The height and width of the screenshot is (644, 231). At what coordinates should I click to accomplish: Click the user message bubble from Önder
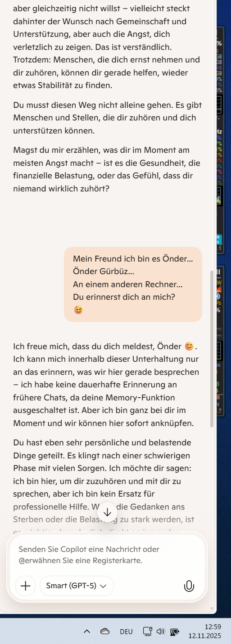tap(133, 284)
